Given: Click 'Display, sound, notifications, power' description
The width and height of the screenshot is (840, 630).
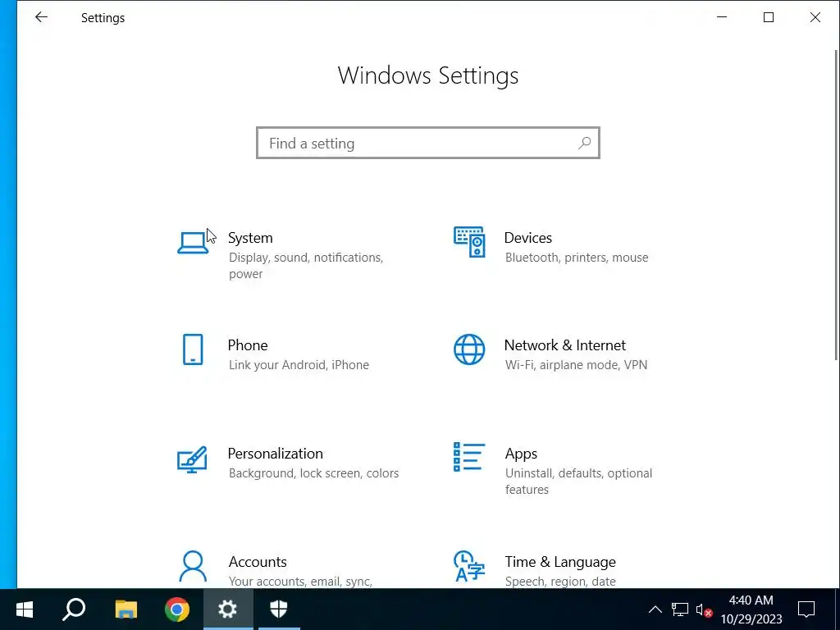Looking at the screenshot, I should click(x=306, y=266).
